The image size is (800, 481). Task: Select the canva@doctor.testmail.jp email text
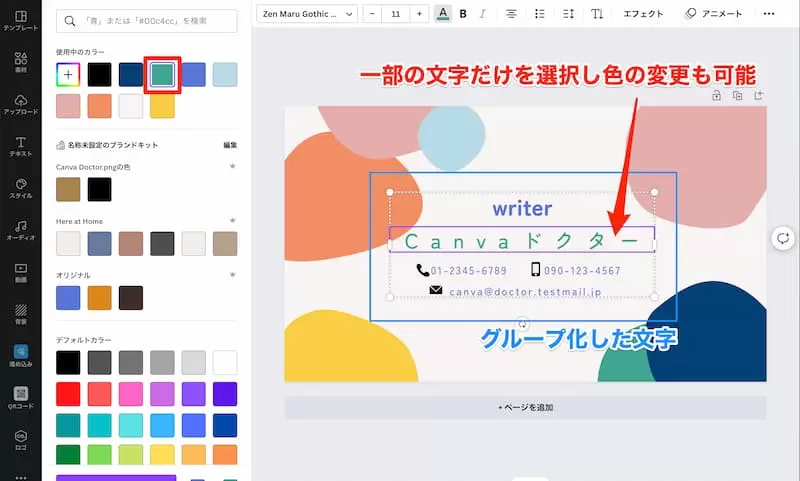(525, 292)
